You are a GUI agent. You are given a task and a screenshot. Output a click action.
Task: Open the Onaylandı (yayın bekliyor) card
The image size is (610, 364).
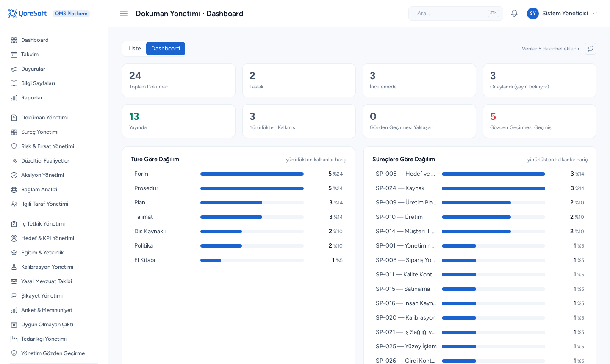click(x=540, y=80)
